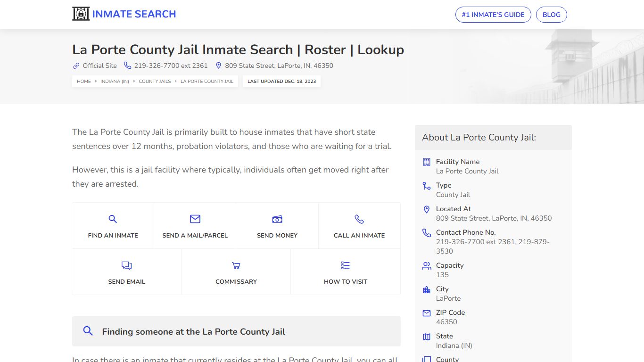
Task: Click the LAST UPDATED DEC. 18, 2023 badge
Action: point(281,81)
